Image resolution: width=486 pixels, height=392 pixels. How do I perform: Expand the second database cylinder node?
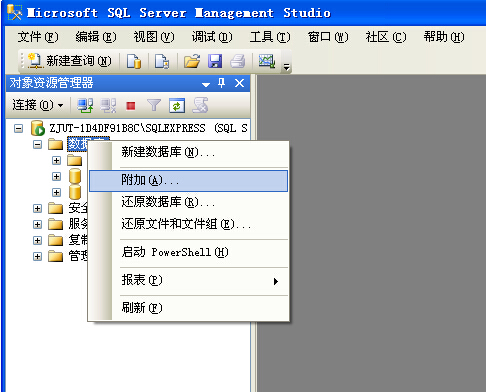click(56, 192)
